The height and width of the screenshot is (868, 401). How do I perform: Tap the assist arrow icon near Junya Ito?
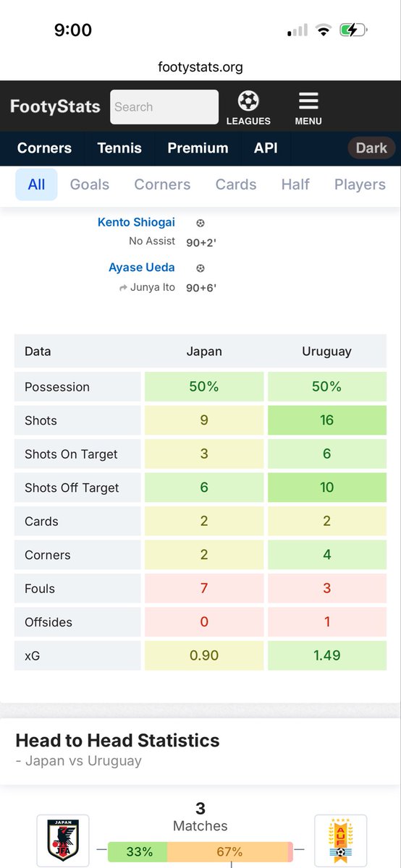pyautogui.click(x=124, y=287)
